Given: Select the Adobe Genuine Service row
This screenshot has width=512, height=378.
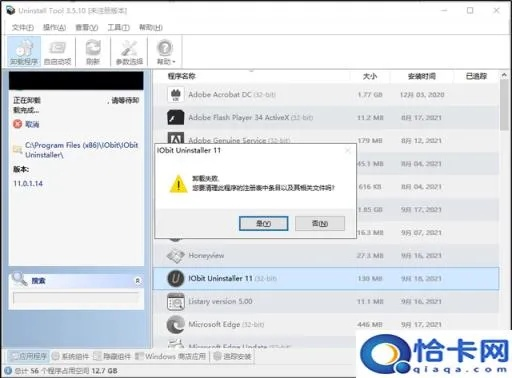Looking at the screenshot, I should click(x=326, y=140).
